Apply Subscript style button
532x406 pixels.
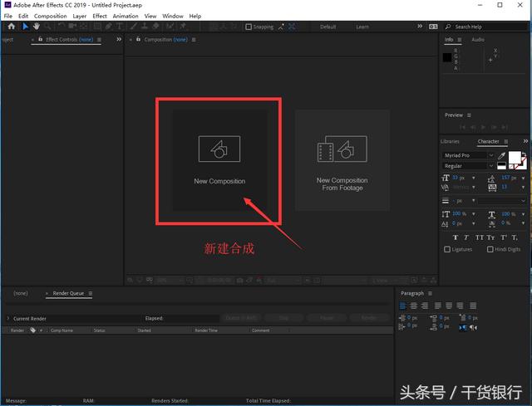[515, 237]
